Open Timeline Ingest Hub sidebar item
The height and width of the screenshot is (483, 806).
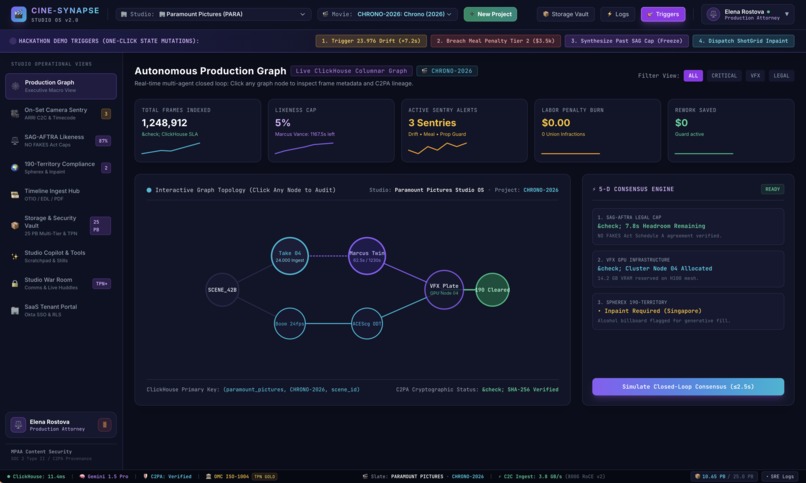[61, 195]
